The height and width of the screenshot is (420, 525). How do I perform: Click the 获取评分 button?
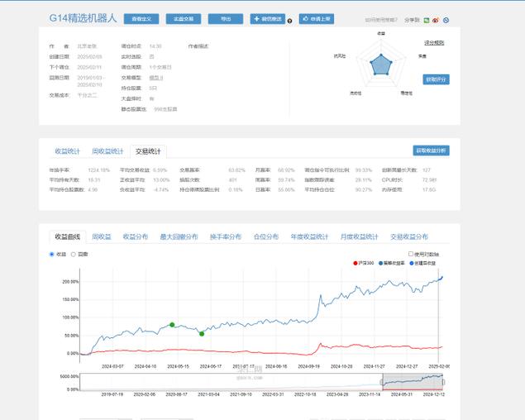[x=435, y=79]
